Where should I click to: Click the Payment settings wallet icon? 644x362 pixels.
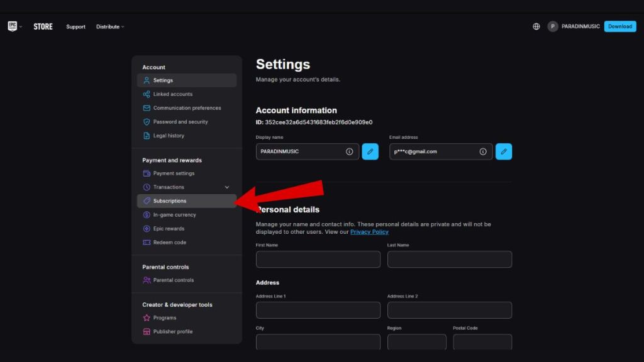pos(147,173)
